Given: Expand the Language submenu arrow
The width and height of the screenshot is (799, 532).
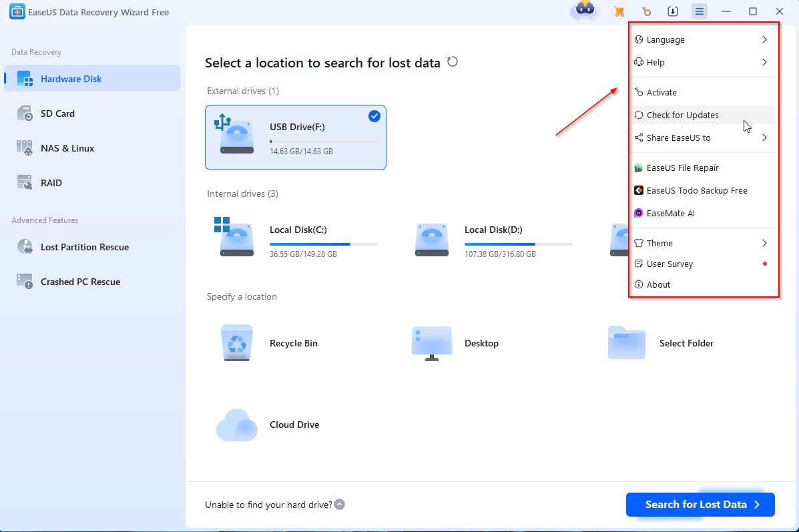Looking at the screenshot, I should click(764, 39).
